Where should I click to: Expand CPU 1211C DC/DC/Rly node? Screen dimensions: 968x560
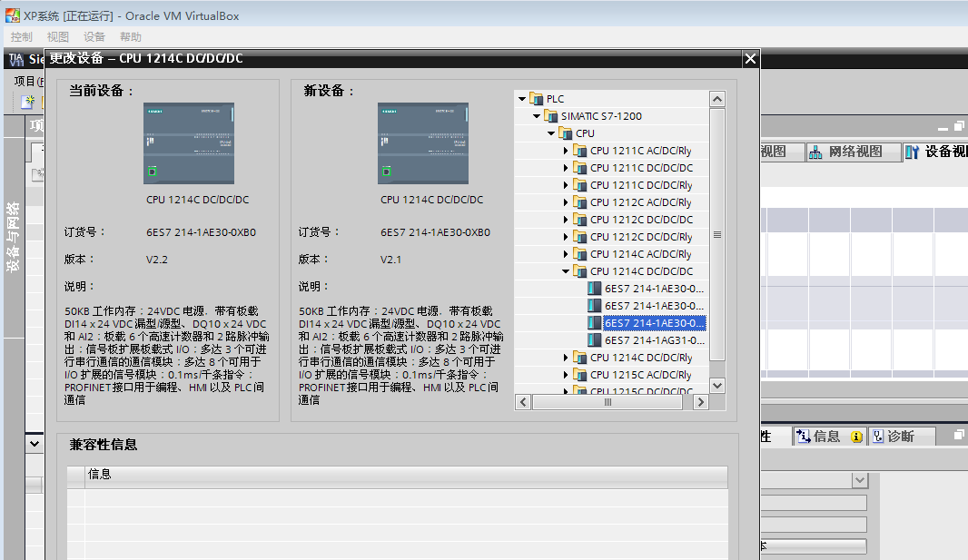[x=566, y=185]
